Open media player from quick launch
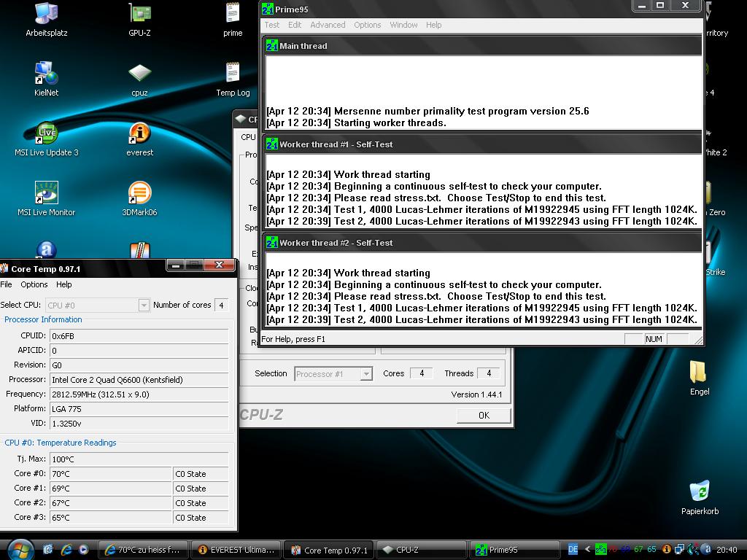 [x=83, y=550]
